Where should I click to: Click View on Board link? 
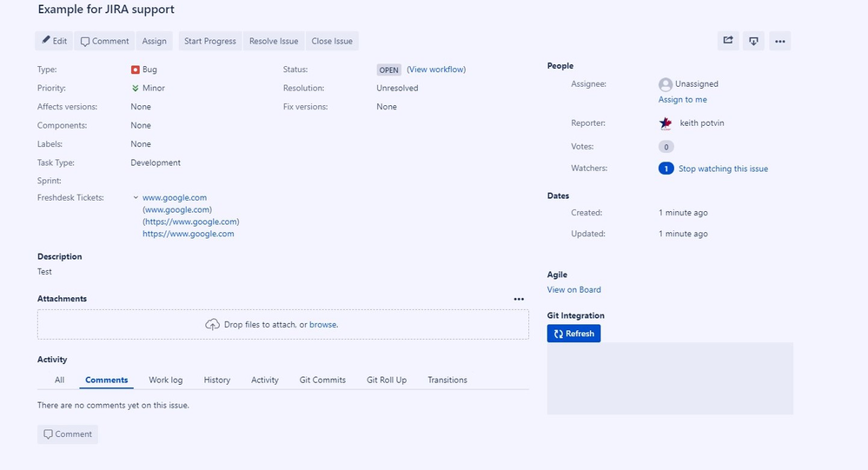pyautogui.click(x=573, y=289)
